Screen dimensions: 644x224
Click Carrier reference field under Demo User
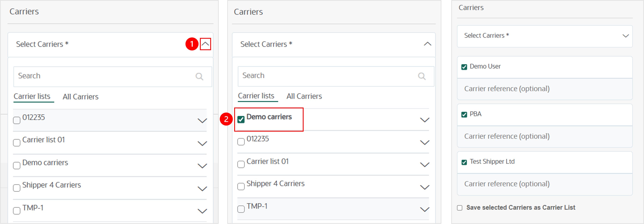point(544,89)
